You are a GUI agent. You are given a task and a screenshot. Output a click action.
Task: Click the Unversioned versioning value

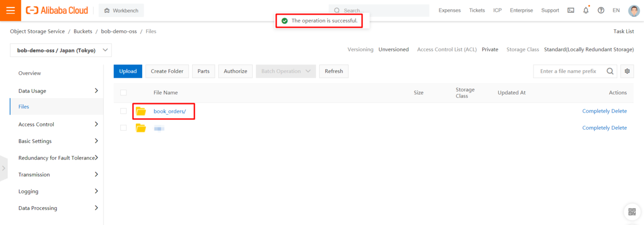pyautogui.click(x=393, y=49)
